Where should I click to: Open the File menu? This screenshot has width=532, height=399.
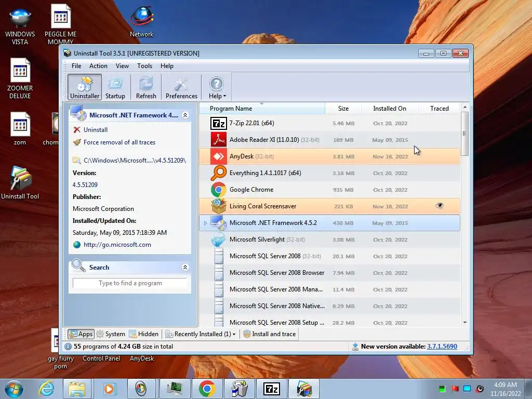pos(76,66)
